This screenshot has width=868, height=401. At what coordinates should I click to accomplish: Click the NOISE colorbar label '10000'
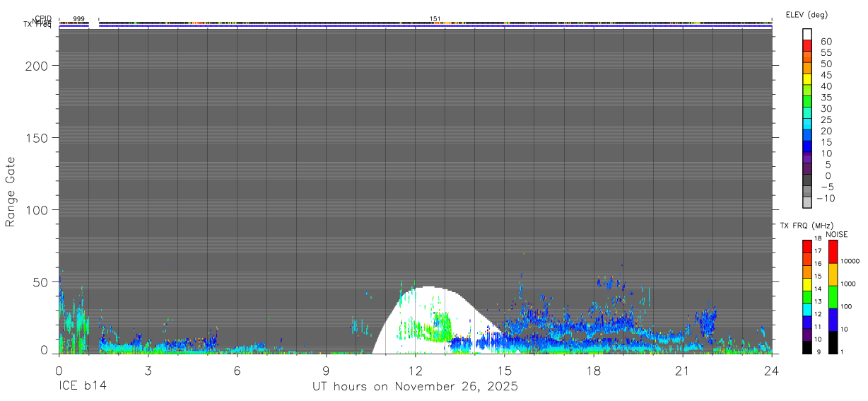(x=850, y=261)
